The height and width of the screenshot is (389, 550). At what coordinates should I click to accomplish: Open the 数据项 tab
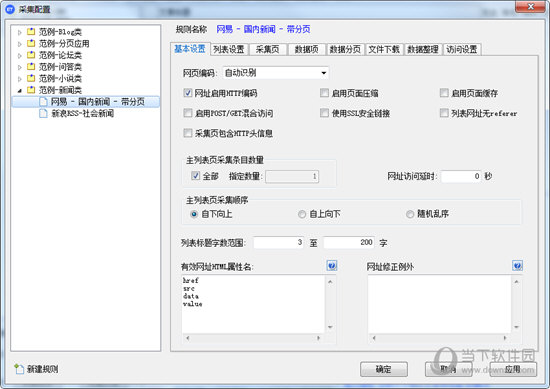point(307,49)
